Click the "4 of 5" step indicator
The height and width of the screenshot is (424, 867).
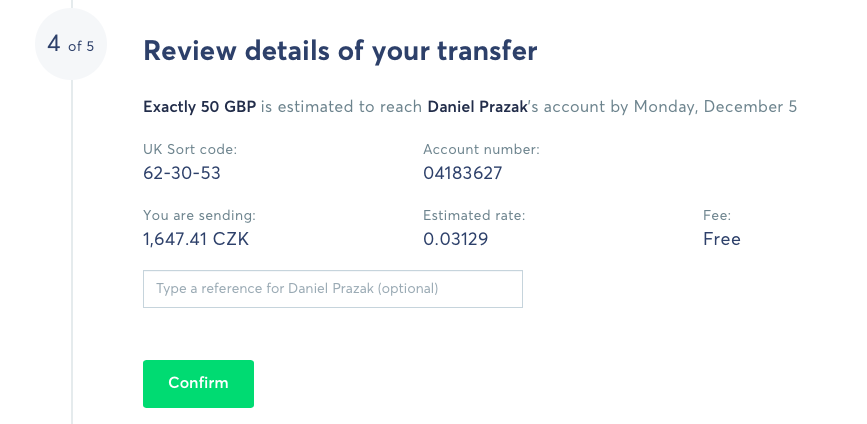pos(71,45)
